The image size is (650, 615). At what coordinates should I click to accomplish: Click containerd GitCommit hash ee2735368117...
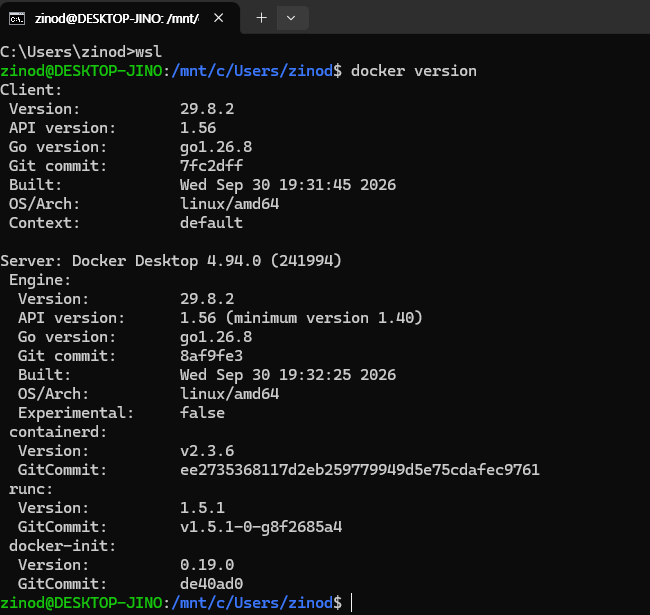click(x=360, y=470)
